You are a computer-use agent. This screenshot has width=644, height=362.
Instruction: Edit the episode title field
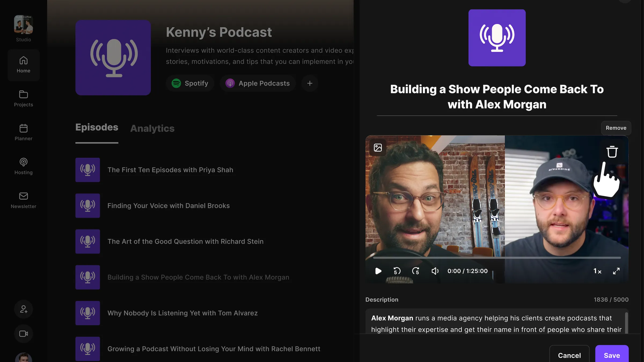[x=497, y=97]
